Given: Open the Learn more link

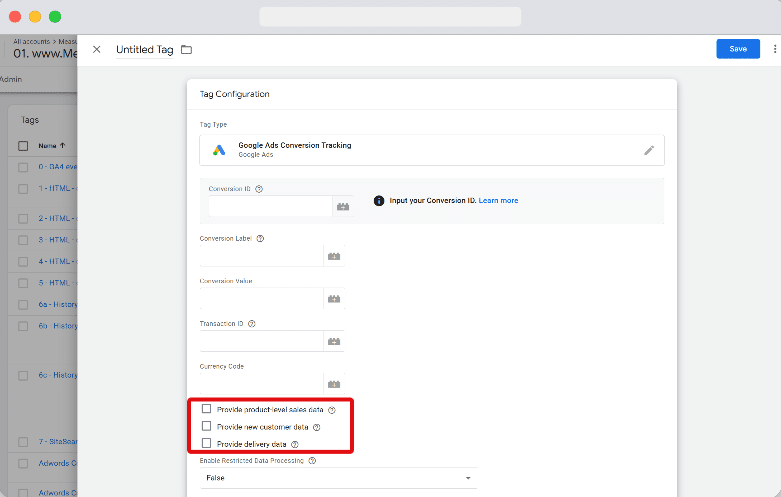Looking at the screenshot, I should (x=498, y=201).
